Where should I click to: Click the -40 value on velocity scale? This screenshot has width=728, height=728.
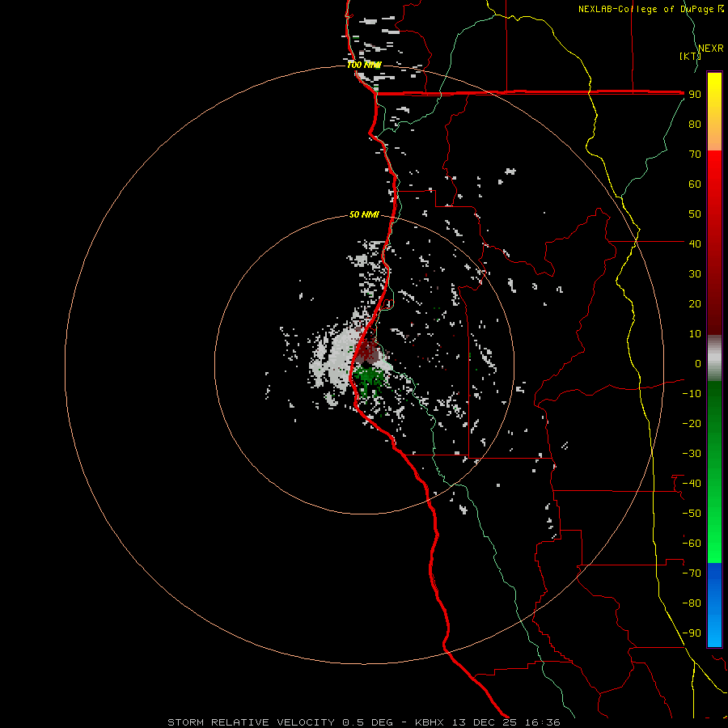tap(692, 484)
